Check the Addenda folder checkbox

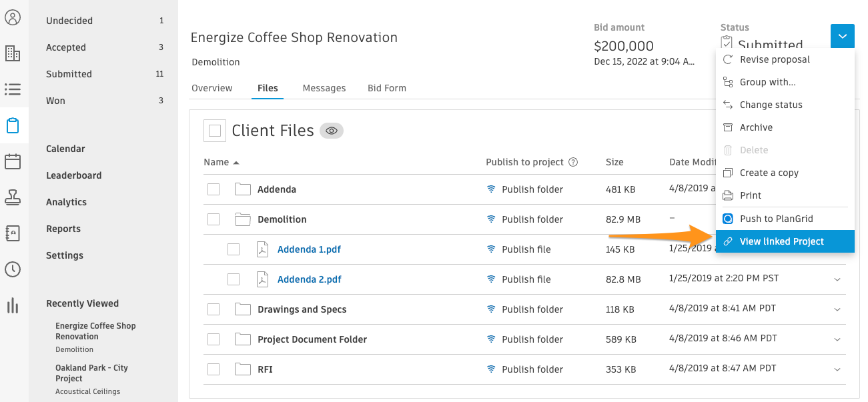point(213,189)
